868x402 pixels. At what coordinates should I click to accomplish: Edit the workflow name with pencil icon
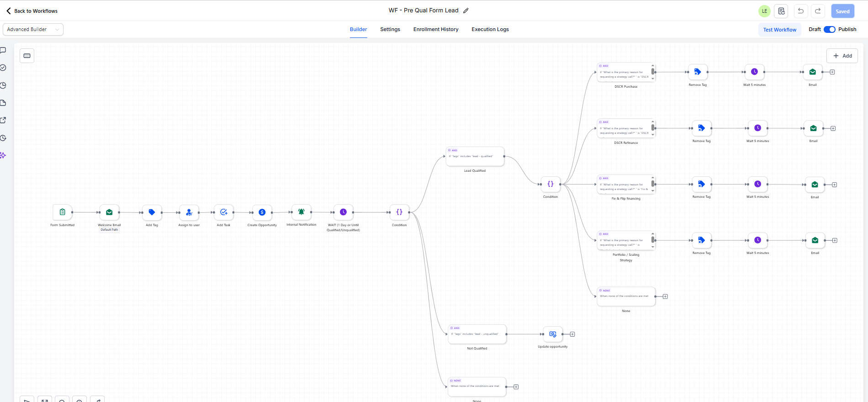(466, 11)
